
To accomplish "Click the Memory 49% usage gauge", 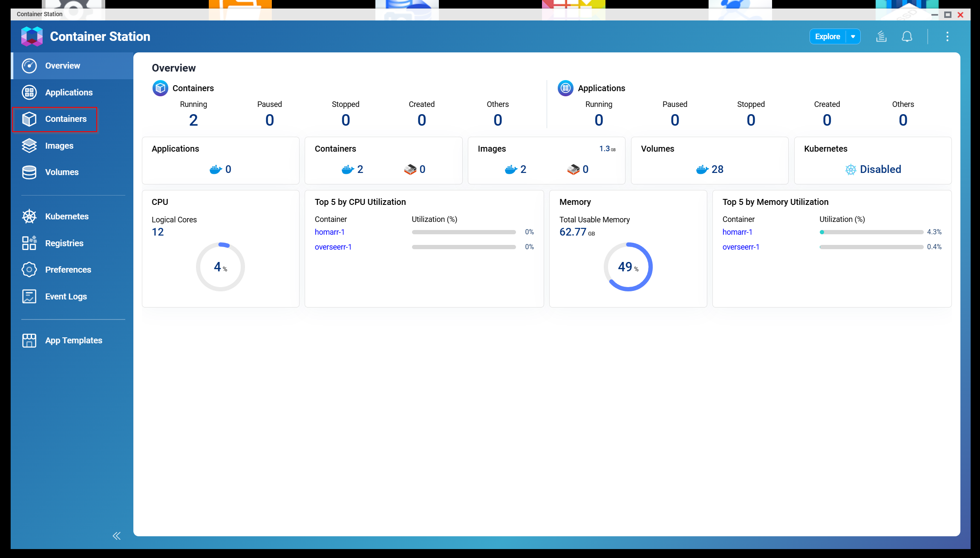I will pyautogui.click(x=628, y=267).
